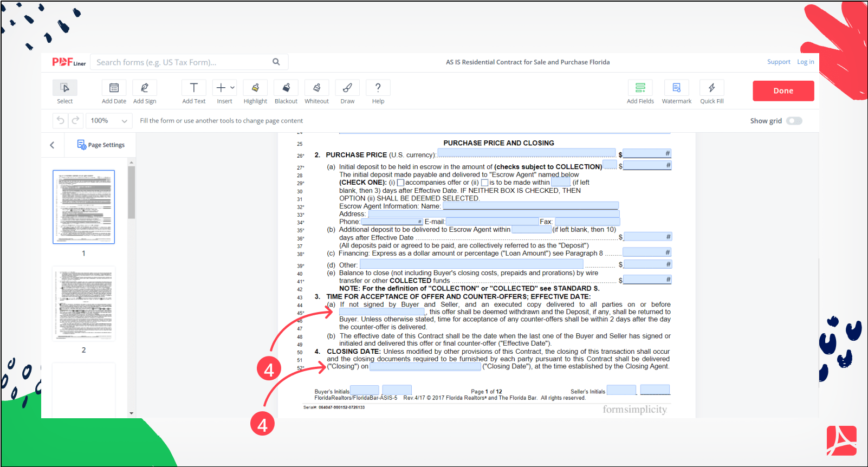Choose the Whiteout tool
The height and width of the screenshot is (467, 868).
pos(316,88)
